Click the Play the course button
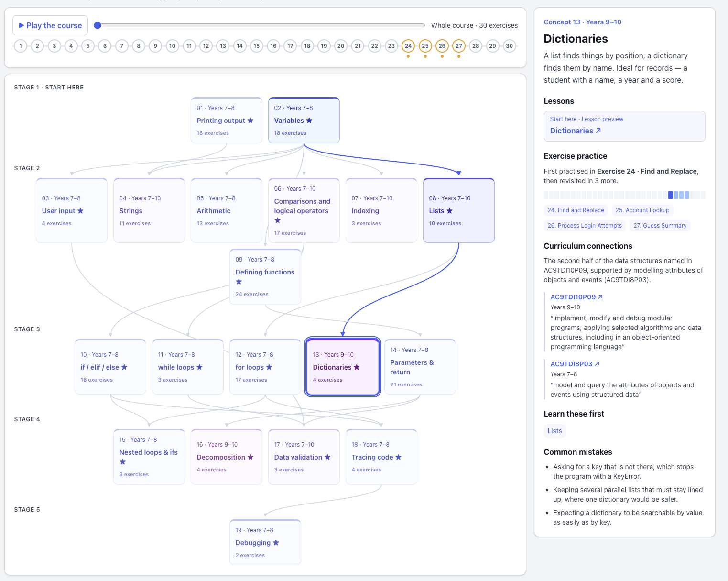This screenshot has width=728, height=581. [50, 25]
